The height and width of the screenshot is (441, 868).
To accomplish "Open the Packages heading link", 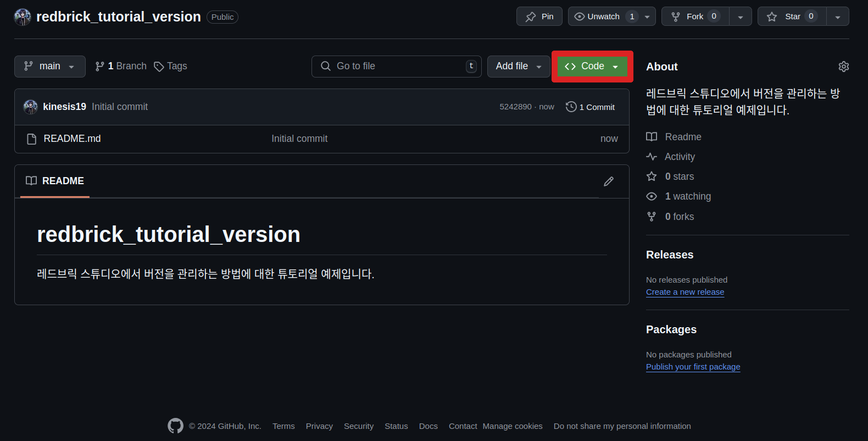I will [x=671, y=329].
